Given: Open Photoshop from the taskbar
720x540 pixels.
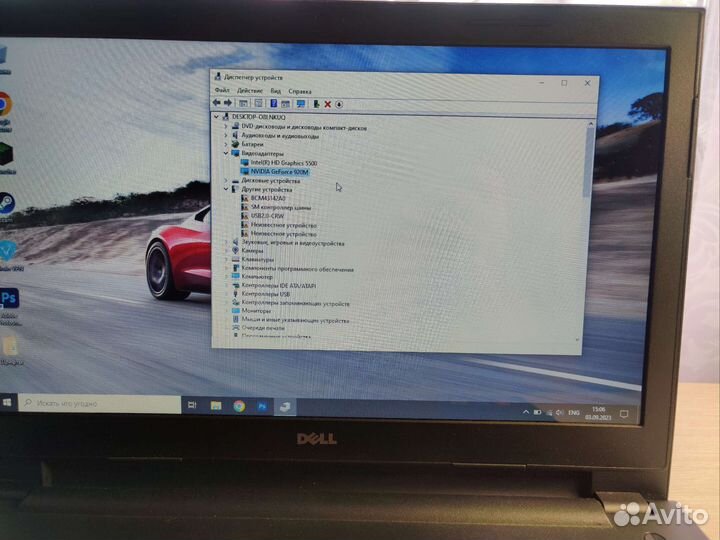Looking at the screenshot, I should 262,406.
